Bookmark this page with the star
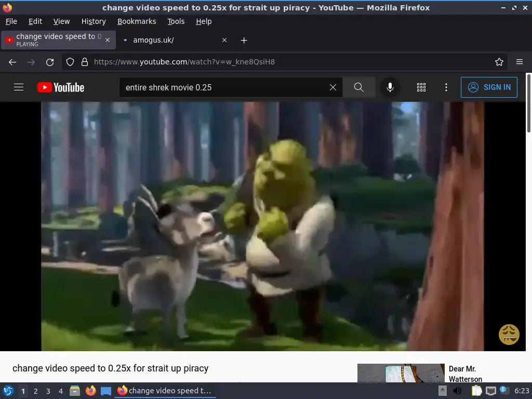This screenshot has height=399, width=532. [x=499, y=62]
